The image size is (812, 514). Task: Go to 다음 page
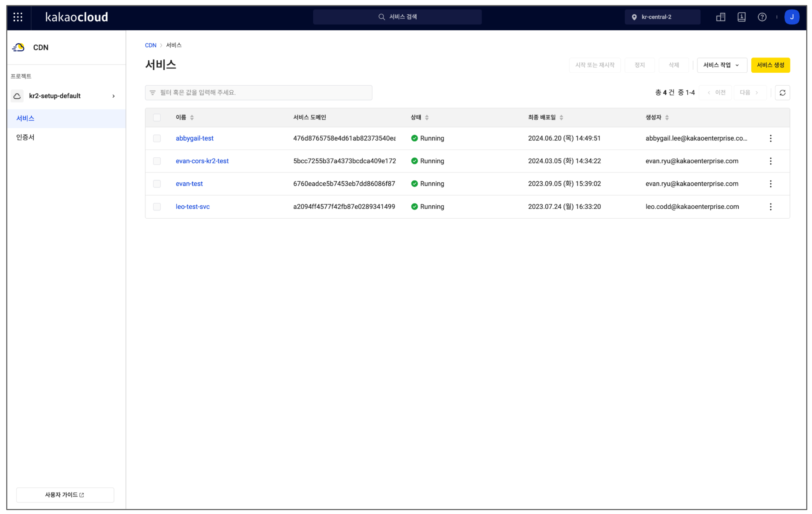coord(750,93)
